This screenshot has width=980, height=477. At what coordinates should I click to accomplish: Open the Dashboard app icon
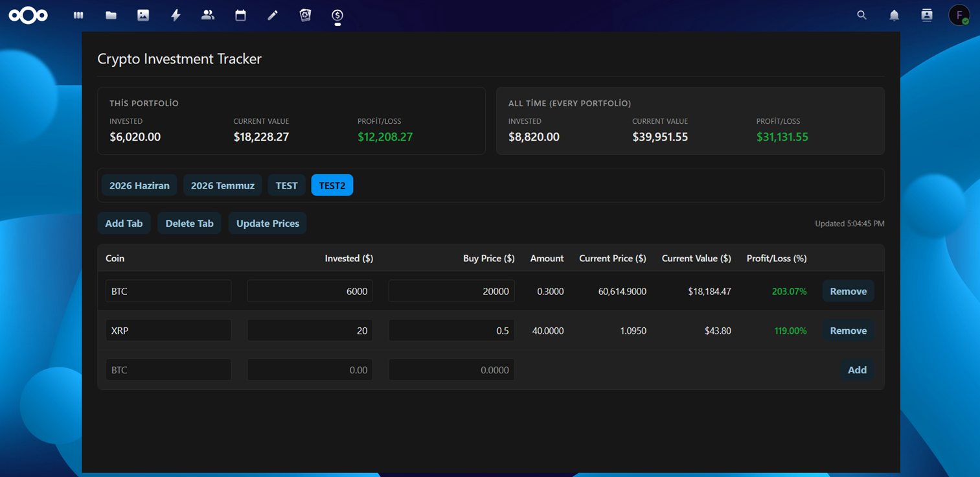(78, 15)
